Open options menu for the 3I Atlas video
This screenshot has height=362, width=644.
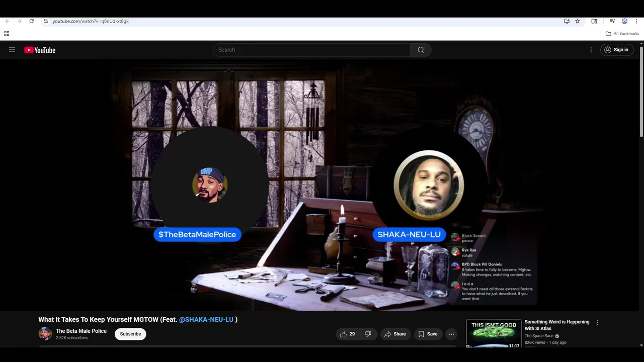[x=598, y=323]
